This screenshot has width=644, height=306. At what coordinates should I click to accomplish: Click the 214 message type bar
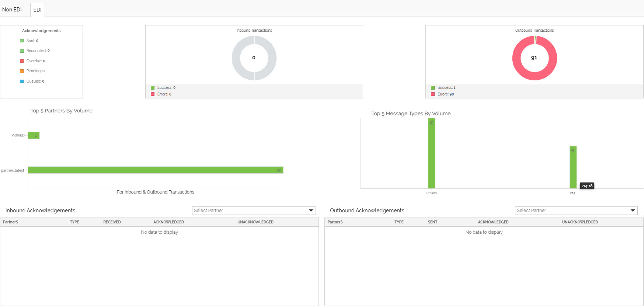click(573, 167)
